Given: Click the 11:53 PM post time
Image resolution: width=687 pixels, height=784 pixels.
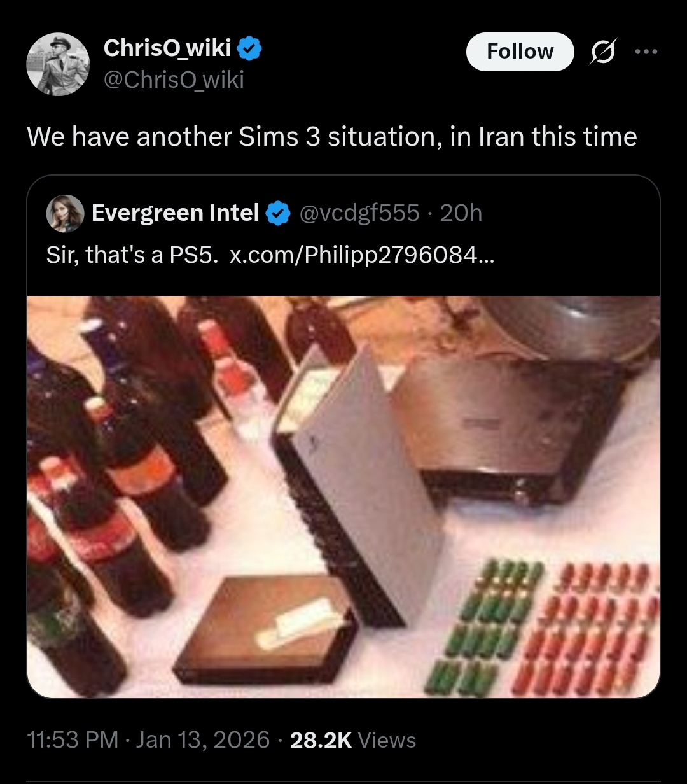Looking at the screenshot, I should (73, 740).
